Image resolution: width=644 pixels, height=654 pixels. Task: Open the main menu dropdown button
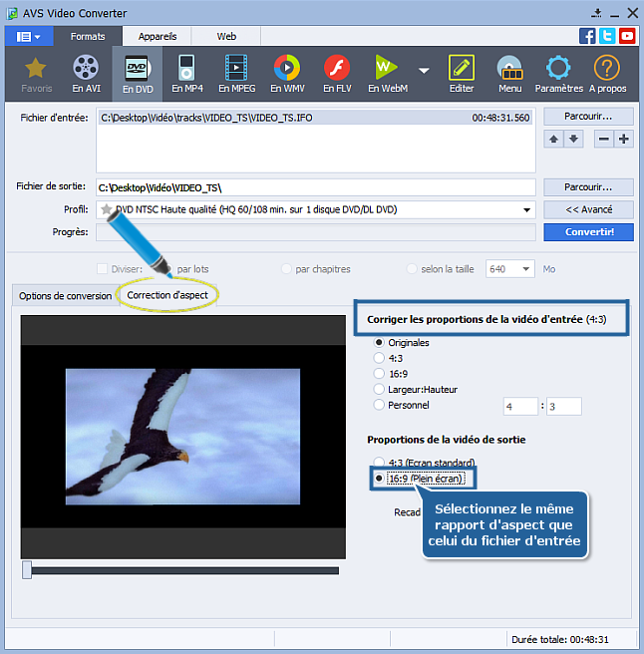(29, 36)
